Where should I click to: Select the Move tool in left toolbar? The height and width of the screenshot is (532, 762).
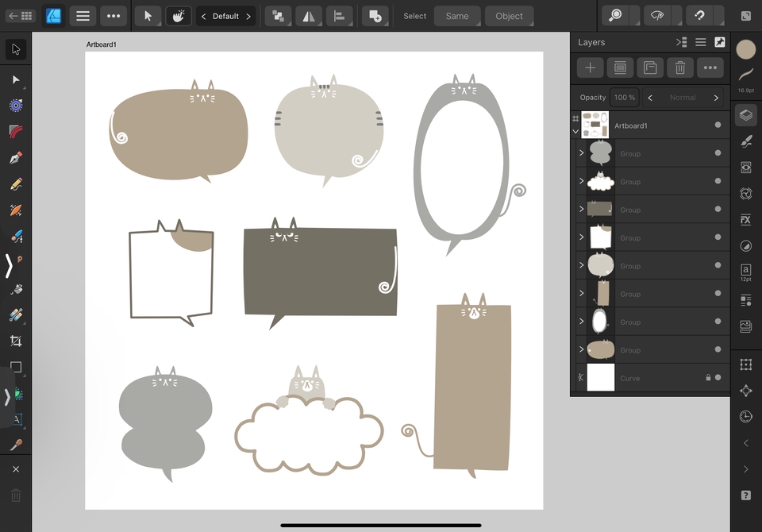pos(16,49)
